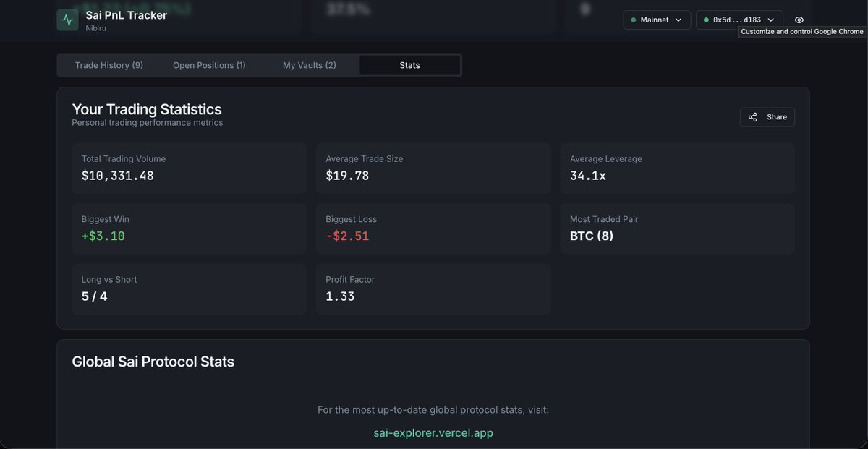
Task: Click the Sai PnL Tracker pulse logo
Action: pos(67,20)
